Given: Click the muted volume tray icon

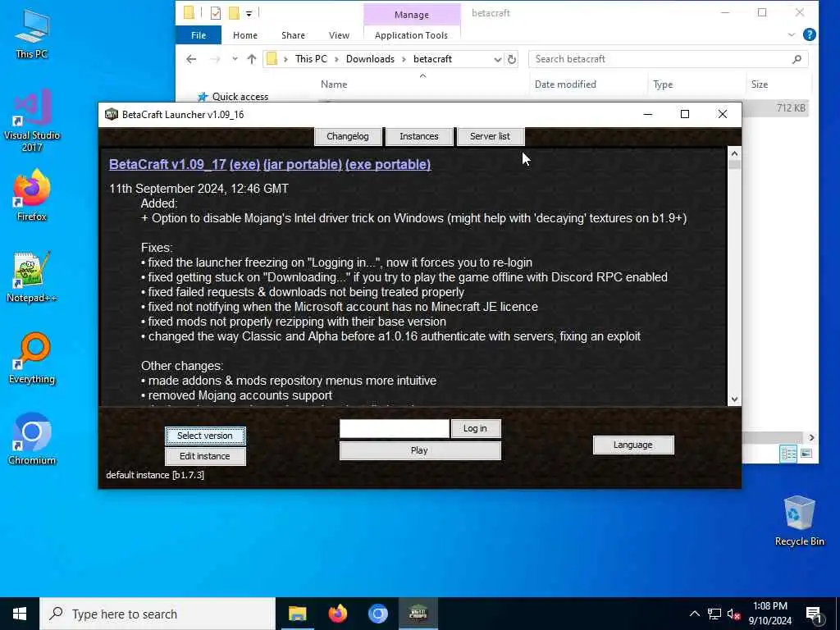Looking at the screenshot, I should (x=733, y=614).
